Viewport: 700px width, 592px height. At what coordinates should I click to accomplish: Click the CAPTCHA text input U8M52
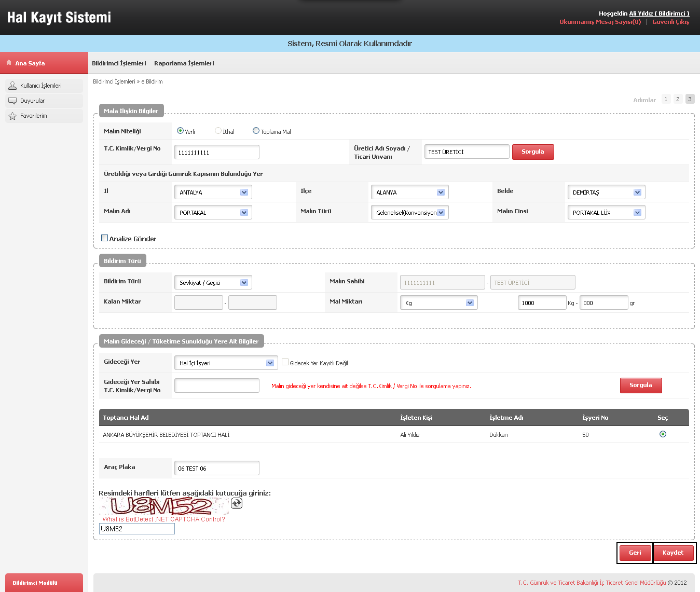[x=137, y=529]
